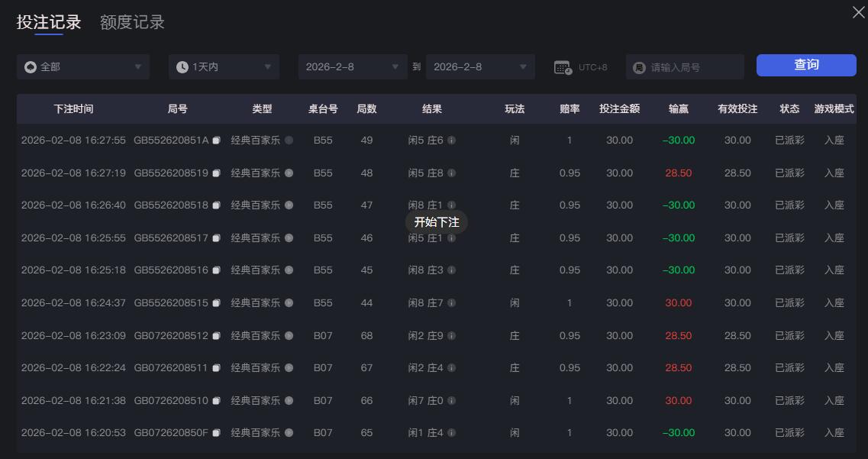
Task: Open the 全部 filter dropdown
Action: pos(82,66)
